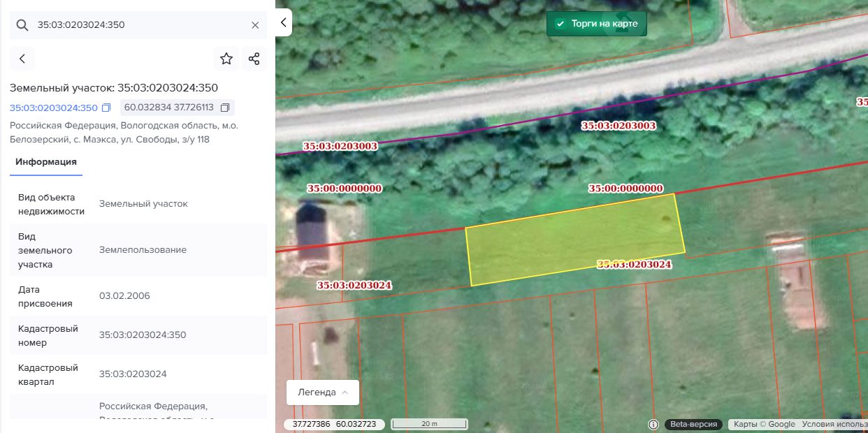This screenshot has height=433, width=868.
Task: Click the search magnifier icon
Action: (22, 25)
